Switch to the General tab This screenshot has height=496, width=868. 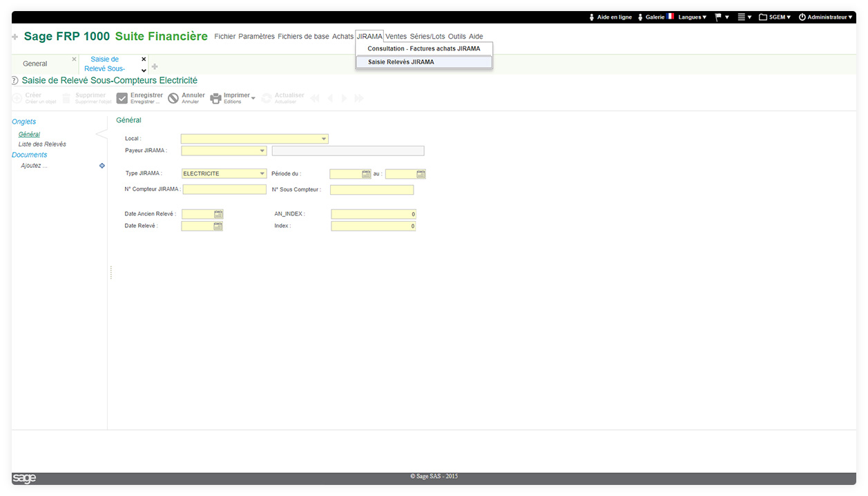point(35,64)
